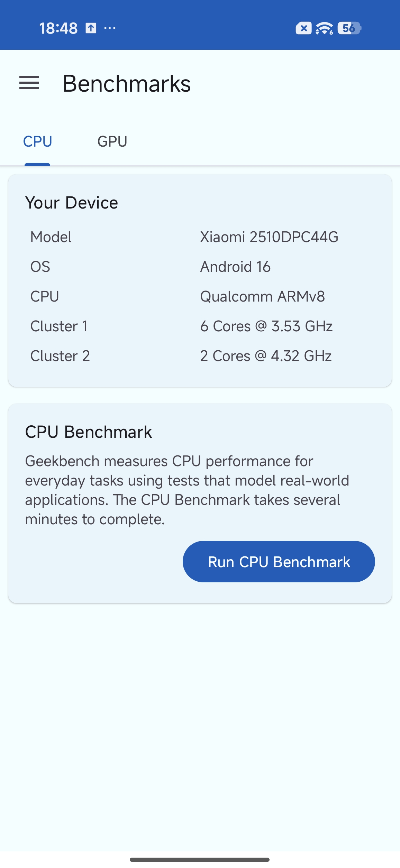Tap the battery level indicator
The image size is (400, 868).
pos(349,28)
